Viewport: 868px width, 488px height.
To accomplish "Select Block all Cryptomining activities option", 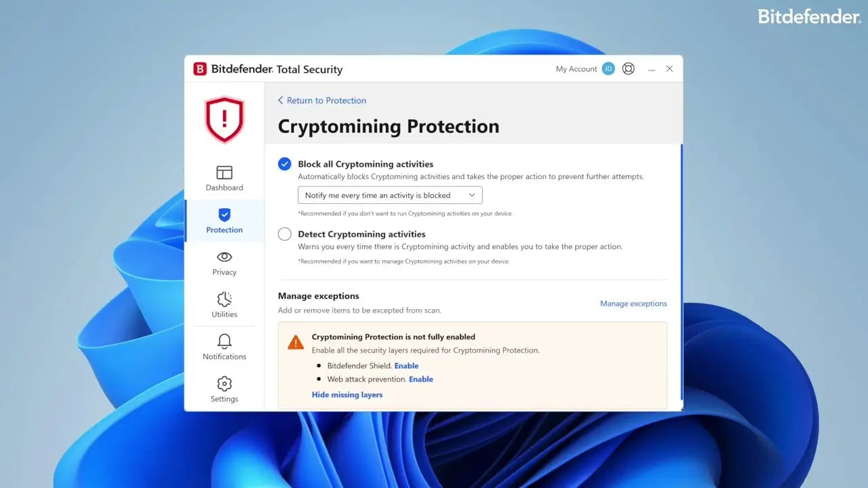I will pos(285,164).
